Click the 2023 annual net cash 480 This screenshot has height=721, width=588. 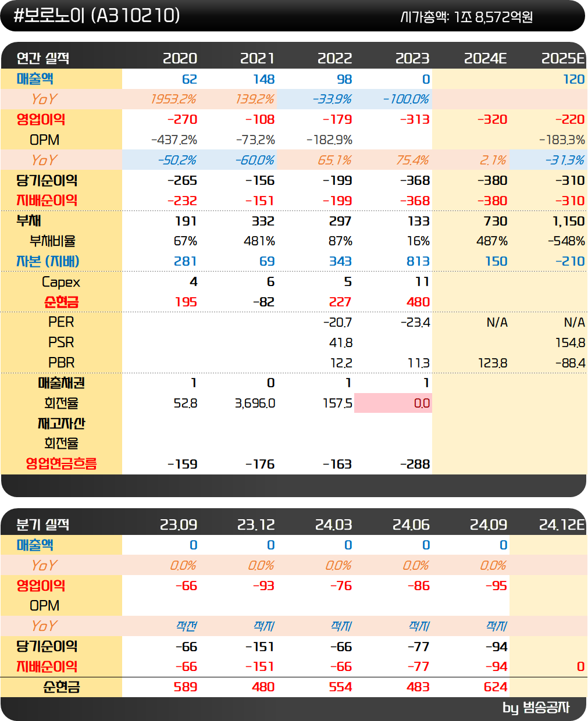tap(418, 302)
